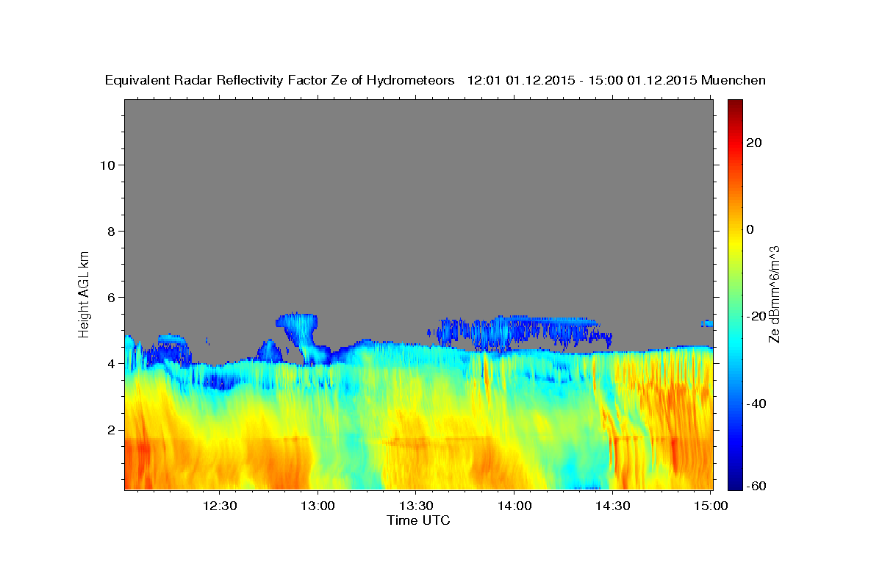Click the '8' height tick label
This screenshot has width=882, height=588.
pyautogui.click(x=110, y=231)
